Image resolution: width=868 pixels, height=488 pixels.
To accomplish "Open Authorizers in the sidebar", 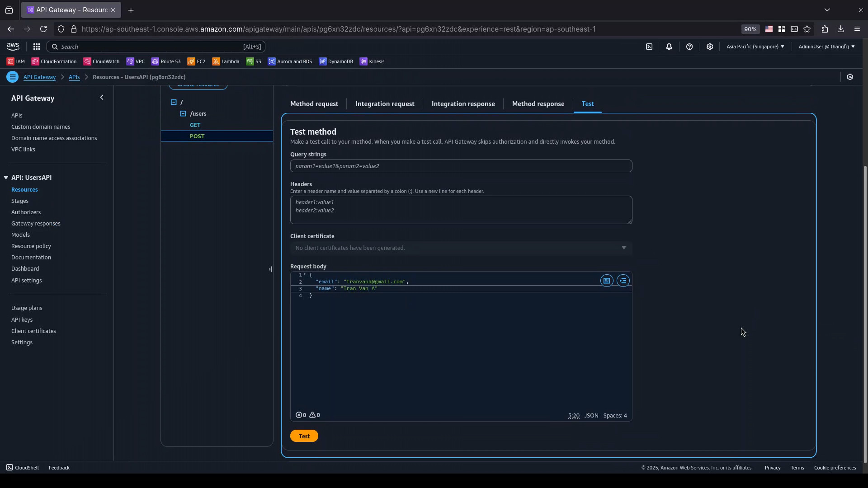I will pos(26,212).
